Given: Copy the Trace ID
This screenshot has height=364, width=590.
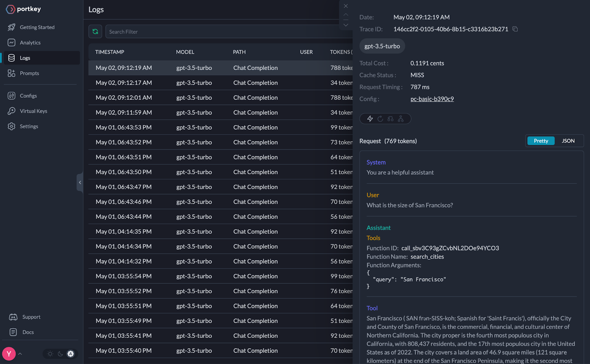Looking at the screenshot, I should tap(515, 29).
